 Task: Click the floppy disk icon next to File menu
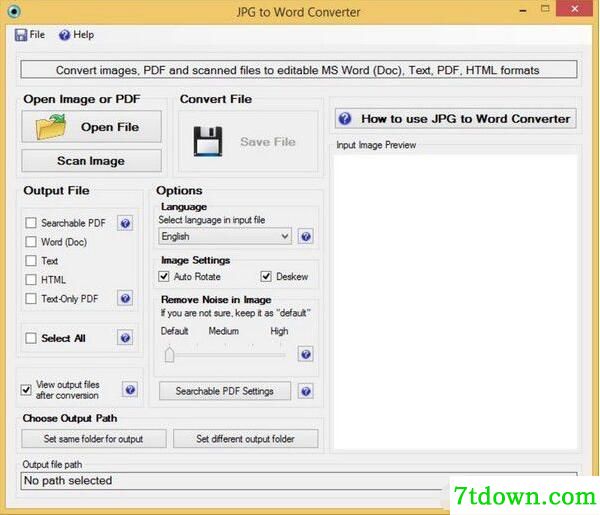21,35
